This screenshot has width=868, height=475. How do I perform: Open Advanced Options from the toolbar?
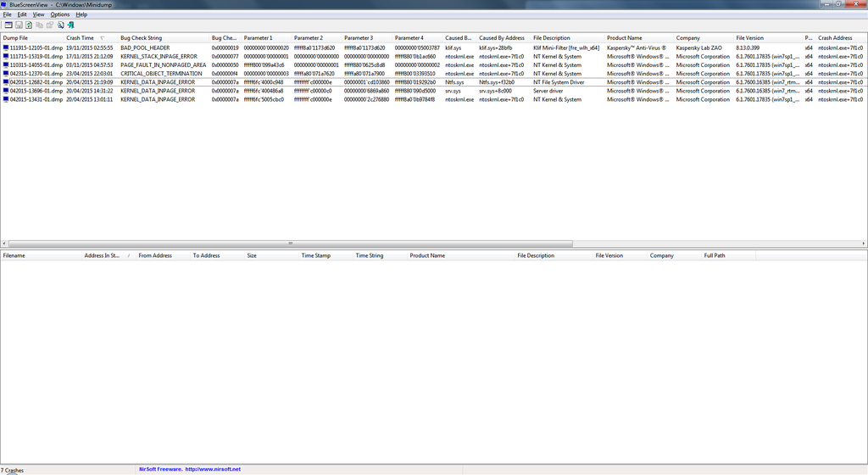[8, 25]
